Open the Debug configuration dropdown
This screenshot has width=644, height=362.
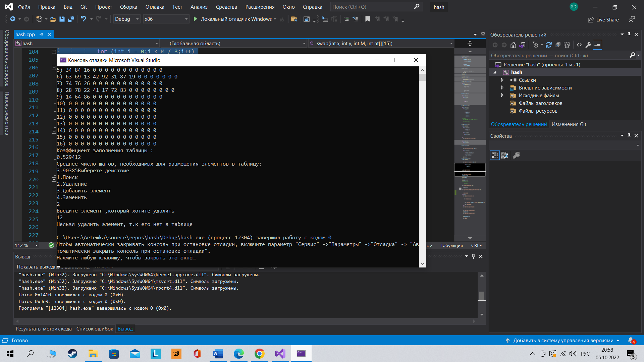coord(126,19)
